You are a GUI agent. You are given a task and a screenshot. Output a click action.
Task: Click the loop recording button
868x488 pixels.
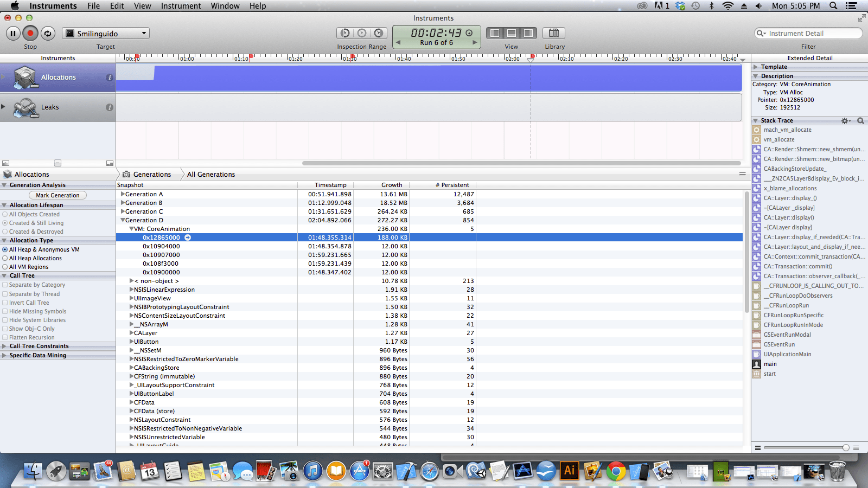pos(48,33)
